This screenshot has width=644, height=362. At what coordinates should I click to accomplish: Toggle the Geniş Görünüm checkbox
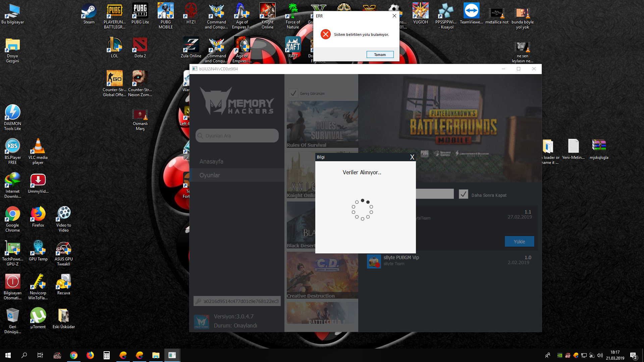coord(293,93)
